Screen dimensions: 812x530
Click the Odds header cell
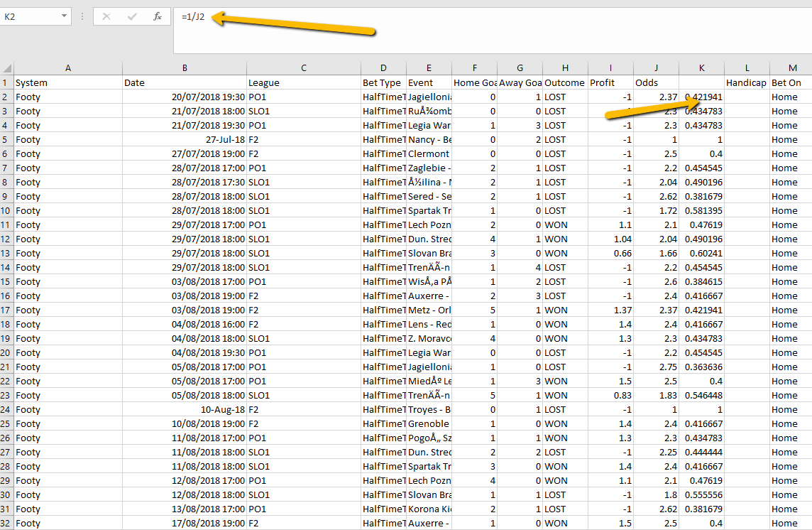pos(656,82)
